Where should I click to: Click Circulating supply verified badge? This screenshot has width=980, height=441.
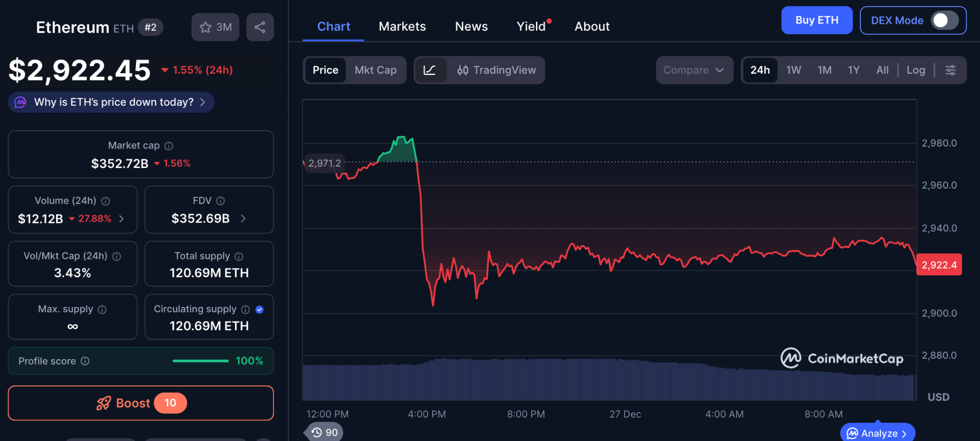point(259,309)
